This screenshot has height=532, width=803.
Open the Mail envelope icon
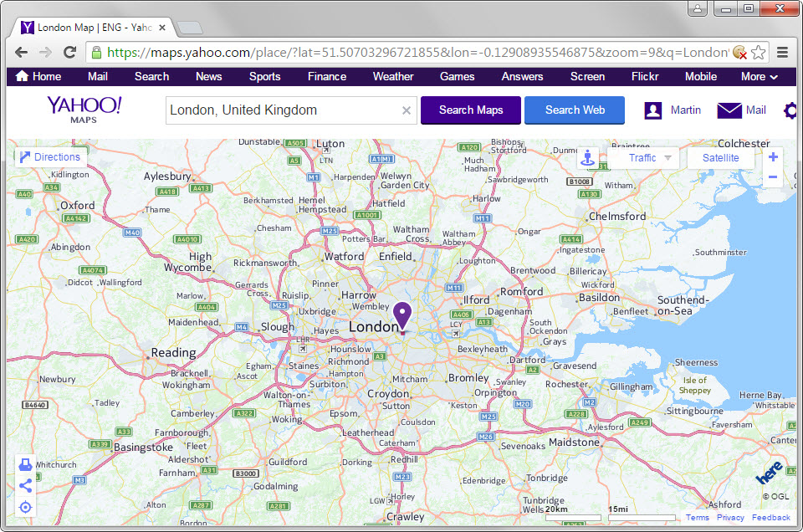(x=729, y=110)
